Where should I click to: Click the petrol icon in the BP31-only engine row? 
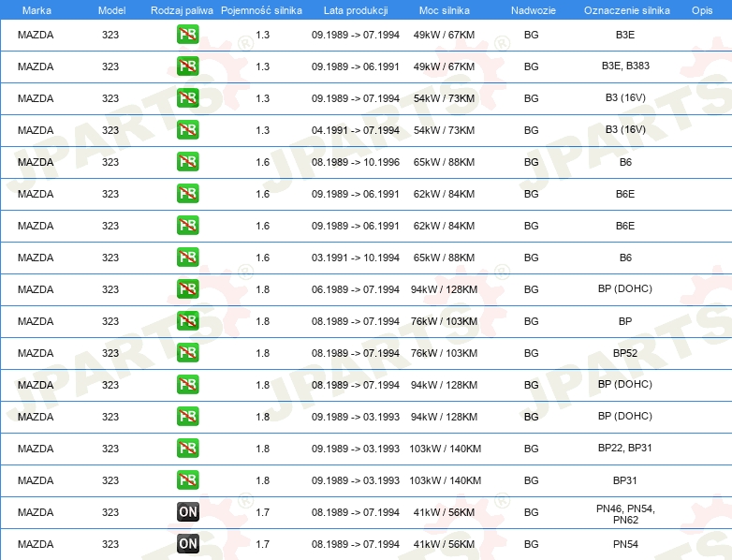pyautogui.click(x=187, y=480)
